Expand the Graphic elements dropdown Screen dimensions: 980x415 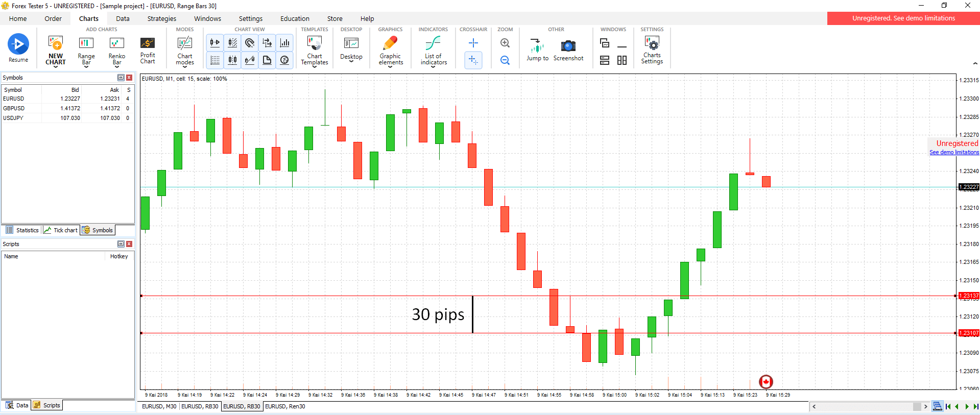click(391, 67)
